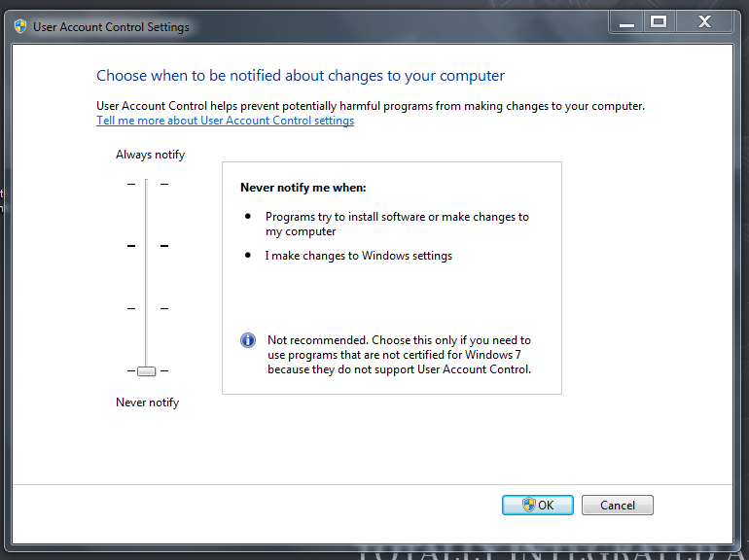Set slider to top Always notify tick

pos(146,184)
